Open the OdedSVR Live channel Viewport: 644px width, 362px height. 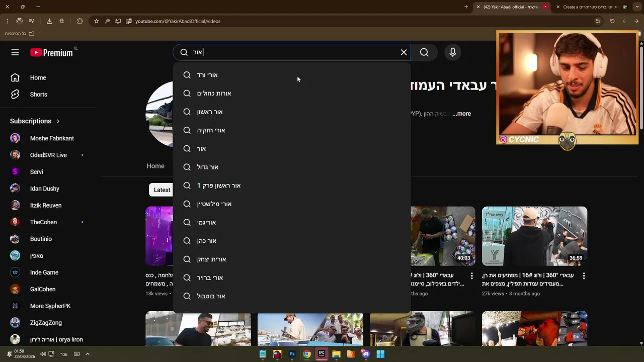pyautogui.click(x=49, y=155)
